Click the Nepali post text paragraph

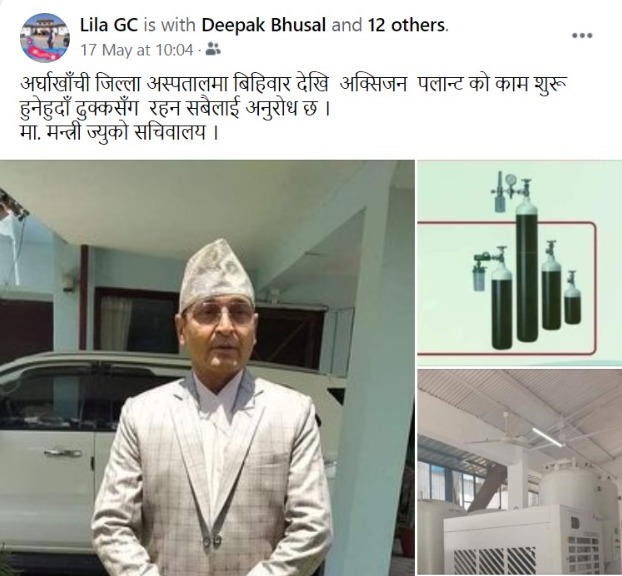(x=294, y=108)
